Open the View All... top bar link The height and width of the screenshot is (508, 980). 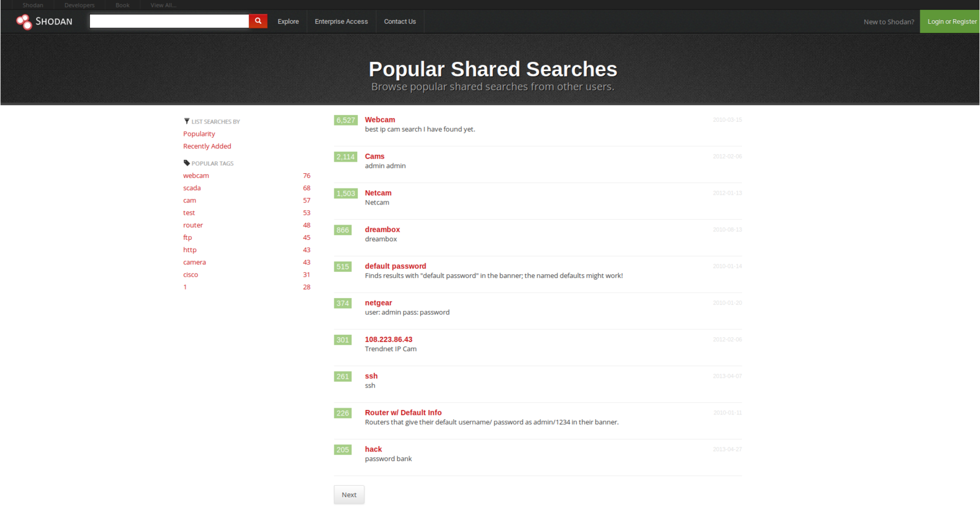click(164, 5)
